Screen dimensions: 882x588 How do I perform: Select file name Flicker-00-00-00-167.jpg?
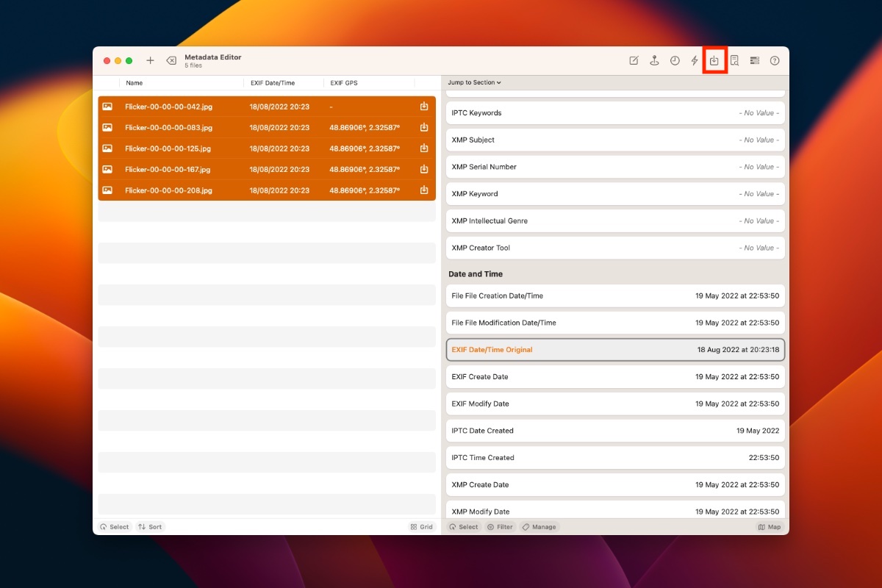click(168, 169)
